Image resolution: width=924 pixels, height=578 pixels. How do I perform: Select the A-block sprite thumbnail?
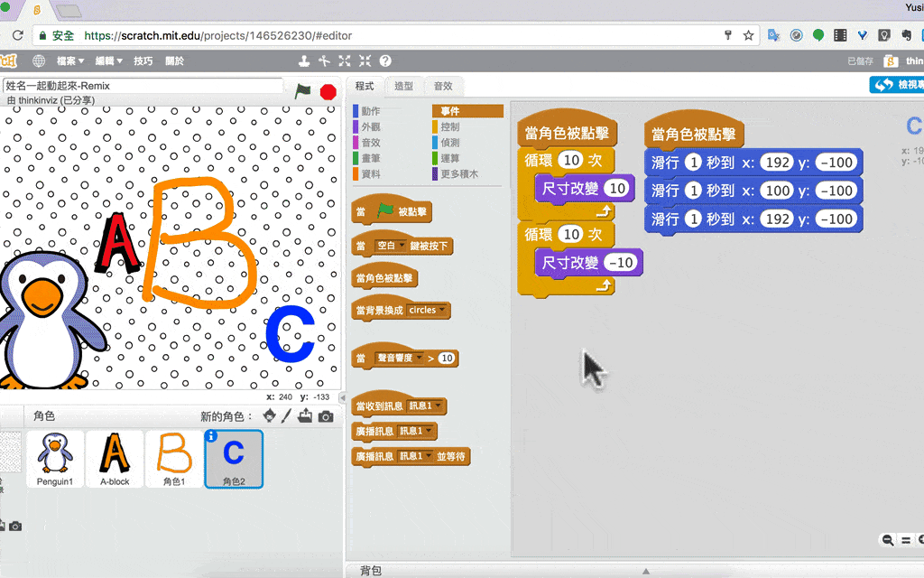click(115, 459)
